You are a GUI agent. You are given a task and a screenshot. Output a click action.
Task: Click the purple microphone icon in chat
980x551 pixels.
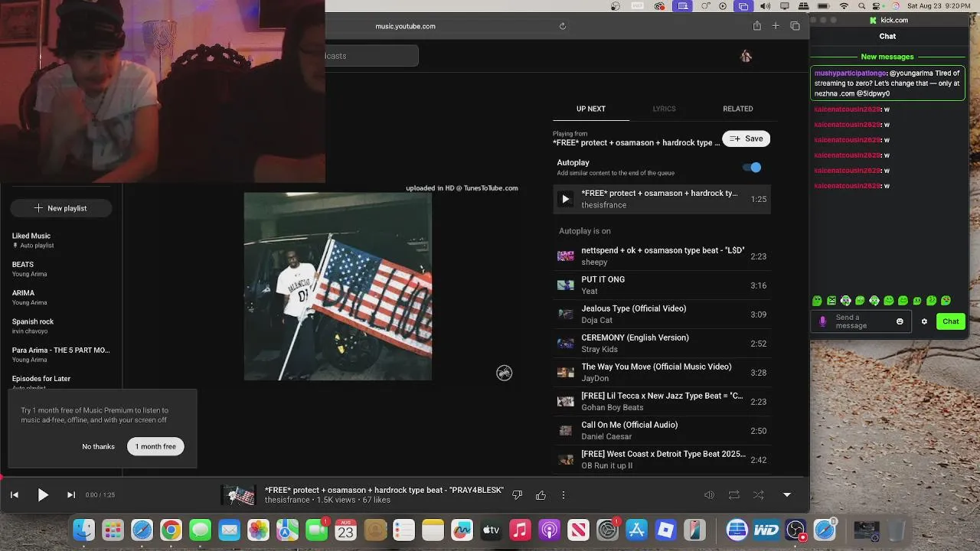pos(823,322)
